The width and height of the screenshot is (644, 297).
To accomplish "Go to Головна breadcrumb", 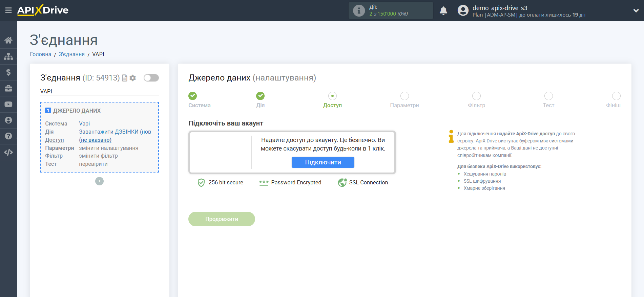I will pyautogui.click(x=41, y=54).
